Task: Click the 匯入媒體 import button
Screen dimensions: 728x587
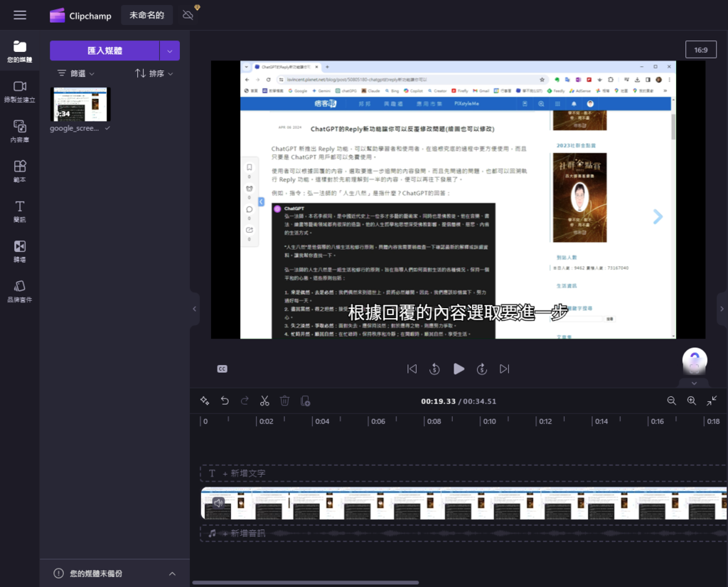Action: [104, 51]
